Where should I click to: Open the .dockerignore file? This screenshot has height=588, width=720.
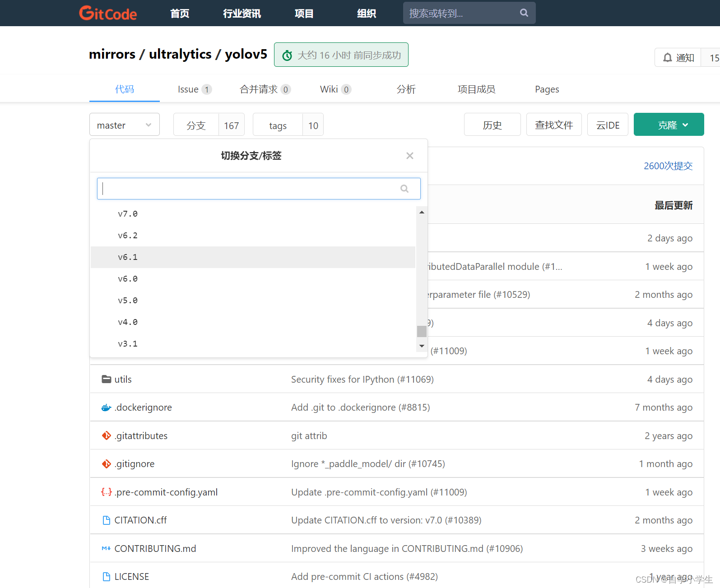coord(143,407)
